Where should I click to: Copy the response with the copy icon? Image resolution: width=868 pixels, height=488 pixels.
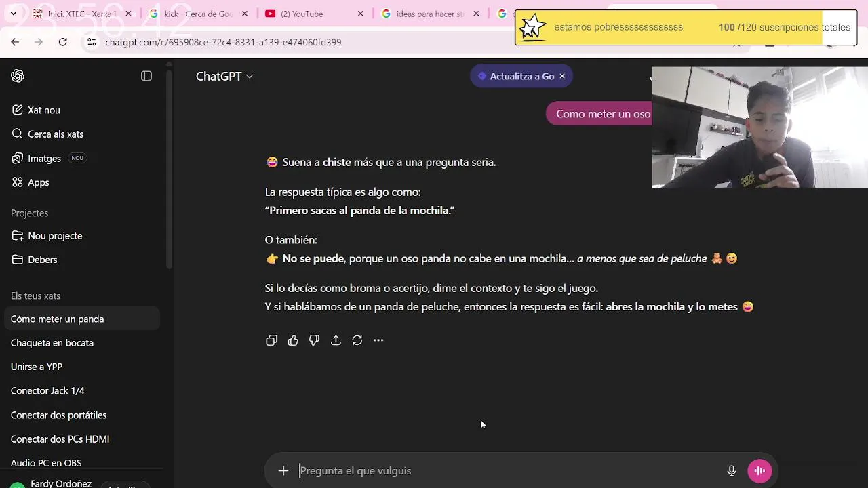pos(272,340)
